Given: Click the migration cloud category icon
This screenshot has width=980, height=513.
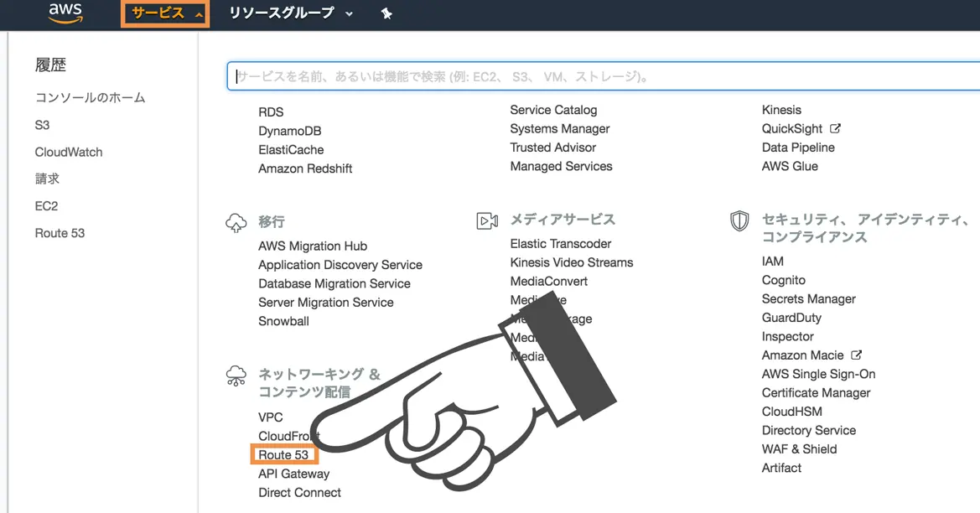Looking at the screenshot, I should tap(236, 222).
